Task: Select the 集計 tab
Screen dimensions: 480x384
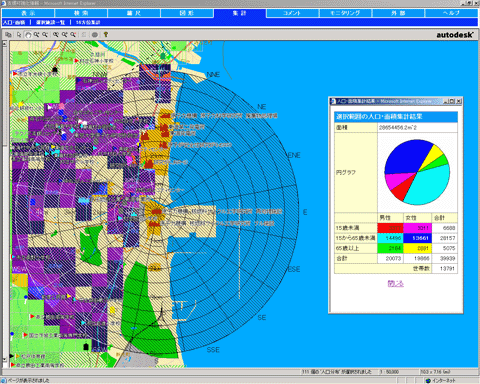Action: pyautogui.click(x=240, y=13)
